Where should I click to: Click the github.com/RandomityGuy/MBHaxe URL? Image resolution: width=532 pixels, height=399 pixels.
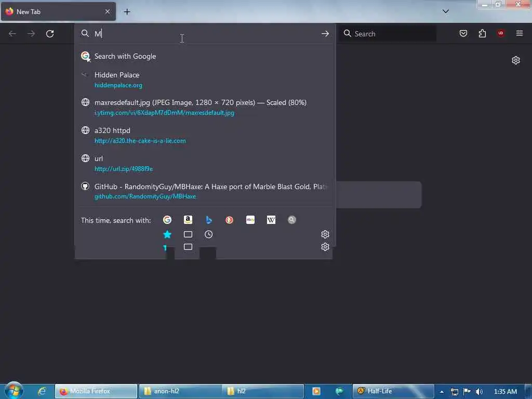click(x=145, y=196)
